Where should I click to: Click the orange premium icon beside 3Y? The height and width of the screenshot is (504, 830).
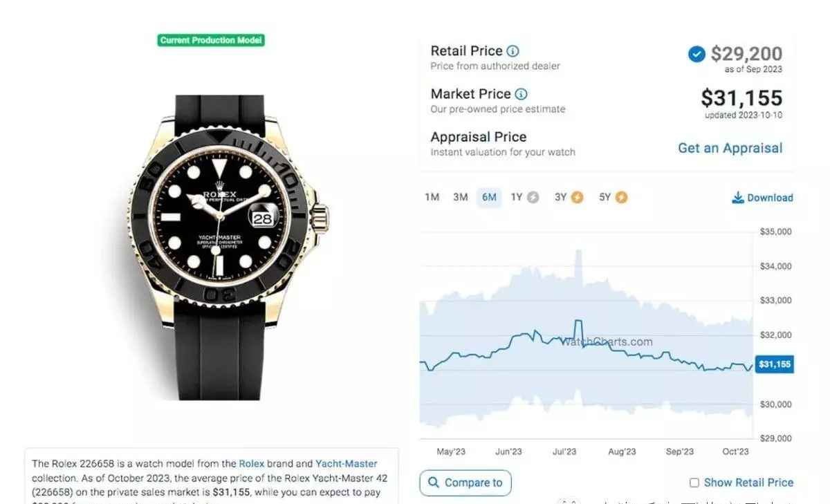(x=577, y=197)
